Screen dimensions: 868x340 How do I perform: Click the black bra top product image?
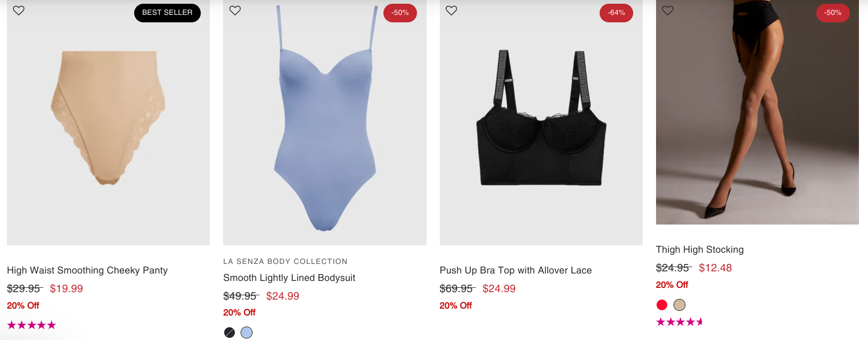click(541, 122)
